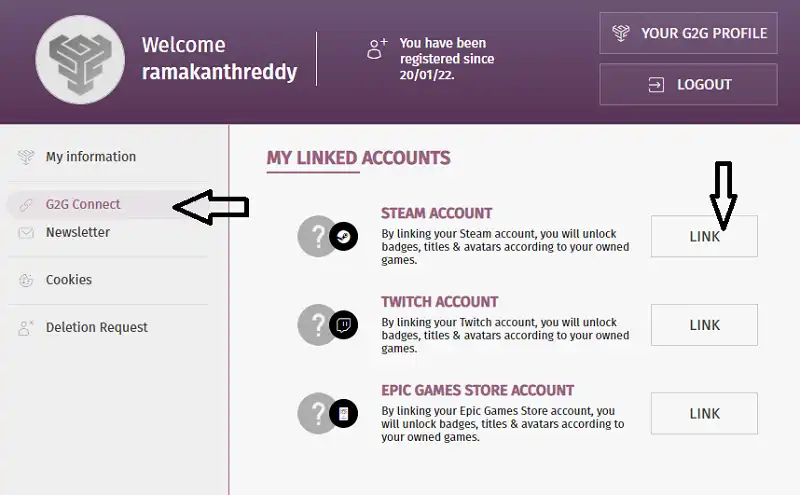Click the Newsletter envelope icon

point(26,233)
